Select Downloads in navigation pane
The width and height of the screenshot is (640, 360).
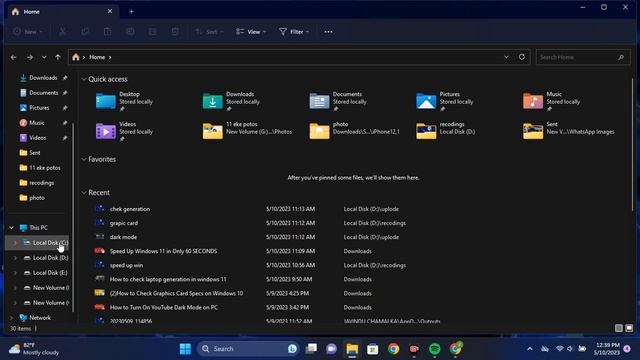[43, 78]
